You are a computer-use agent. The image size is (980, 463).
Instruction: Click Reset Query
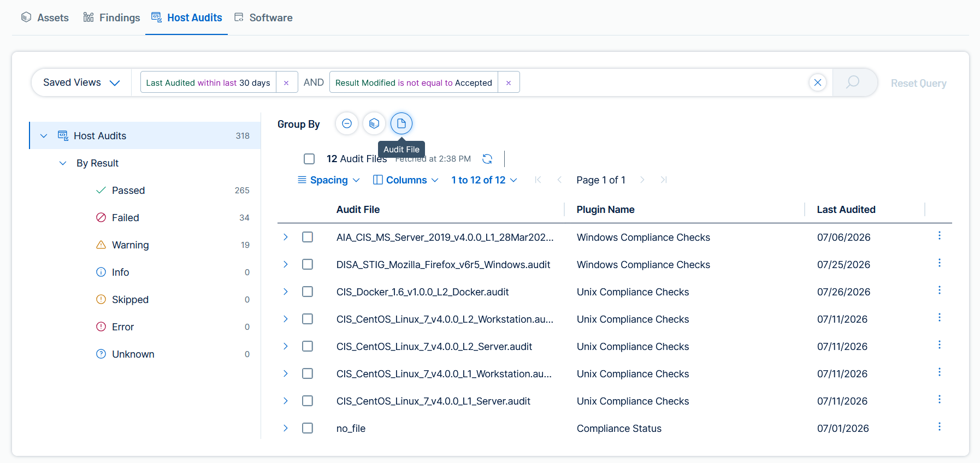(x=918, y=83)
